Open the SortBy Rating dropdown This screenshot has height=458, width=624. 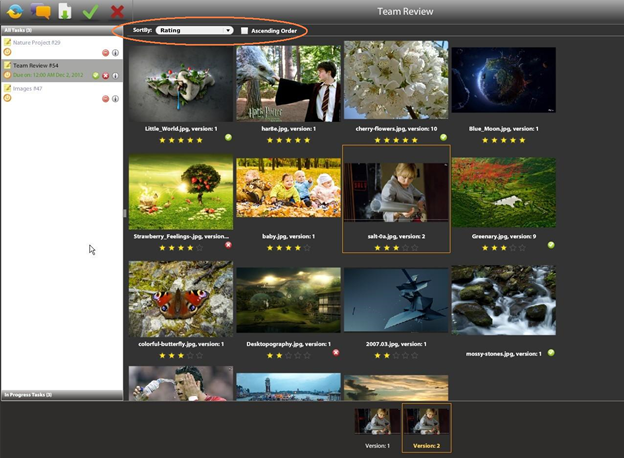point(194,31)
